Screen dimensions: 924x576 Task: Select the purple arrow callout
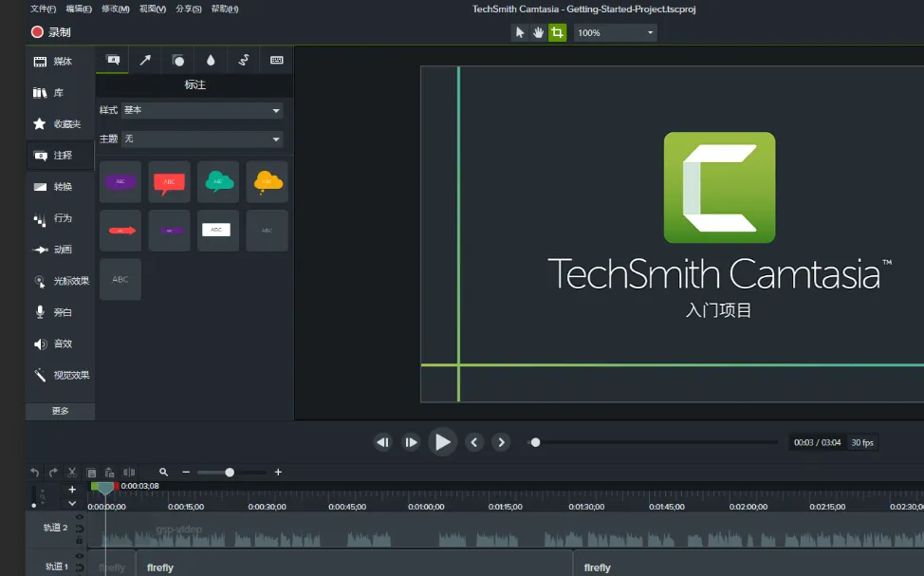(x=169, y=231)
